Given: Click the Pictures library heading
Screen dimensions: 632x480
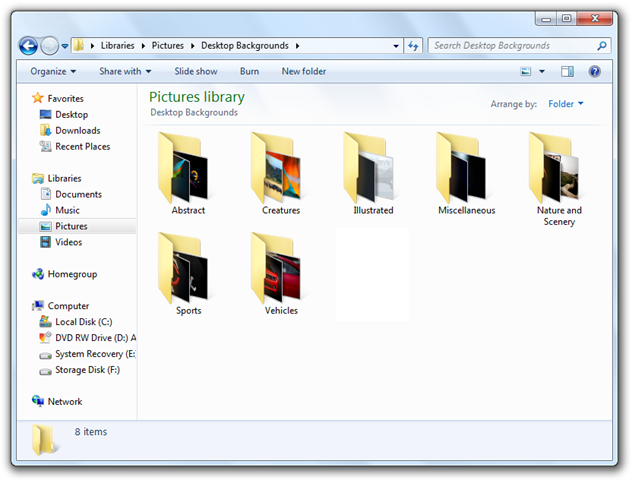Looking at the screenshot, I should point(197,97).
